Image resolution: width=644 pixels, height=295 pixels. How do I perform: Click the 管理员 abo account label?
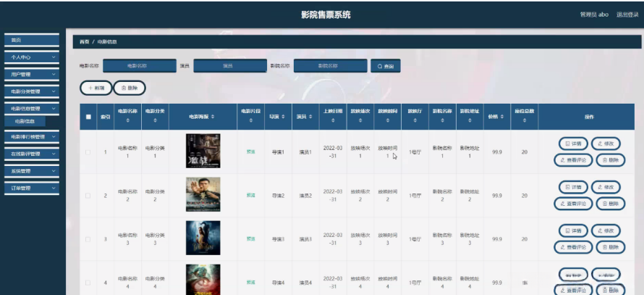(594, 14)
